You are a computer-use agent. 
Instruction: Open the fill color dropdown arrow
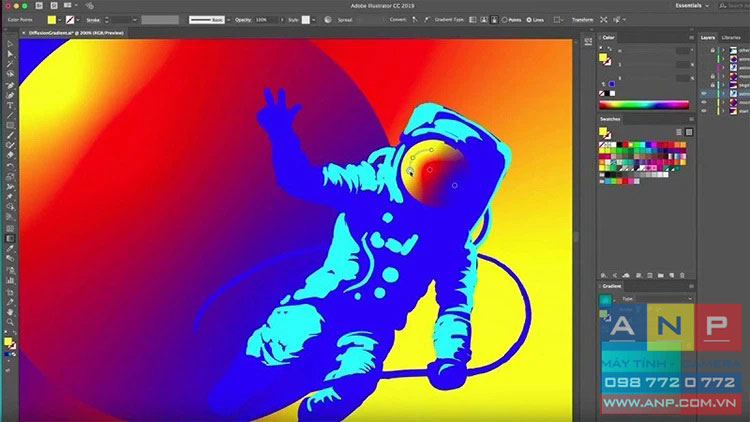[x=59, y=20]
